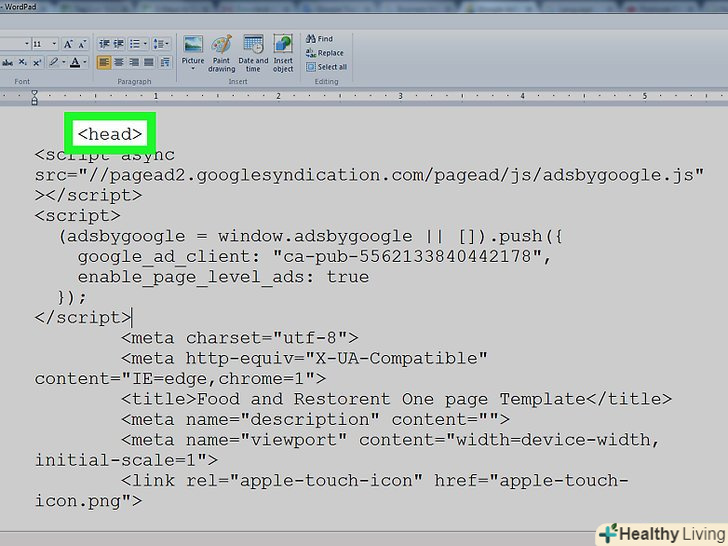Click the enable_page_level_ads: true line

(x=223, y=277)
